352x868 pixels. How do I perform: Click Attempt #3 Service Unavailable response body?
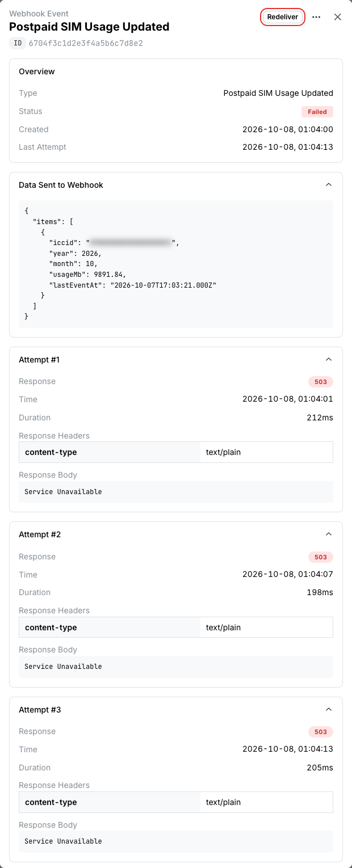[176, 841]
